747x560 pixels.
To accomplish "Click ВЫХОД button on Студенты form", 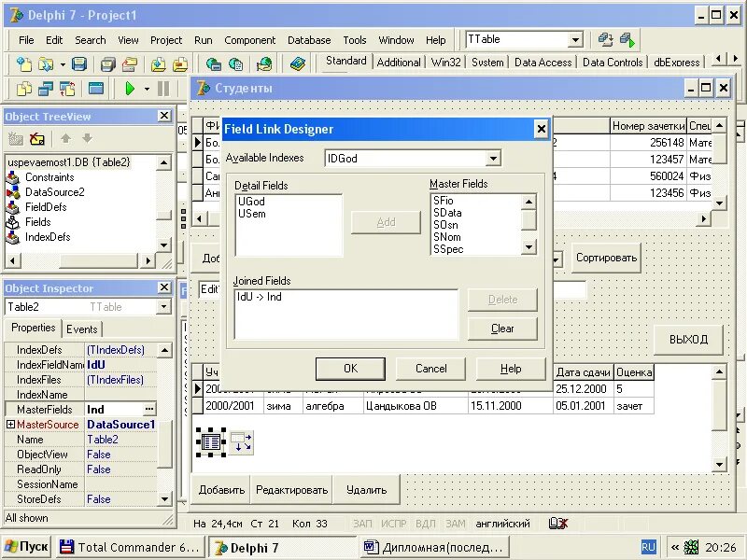I will point(688,340).
